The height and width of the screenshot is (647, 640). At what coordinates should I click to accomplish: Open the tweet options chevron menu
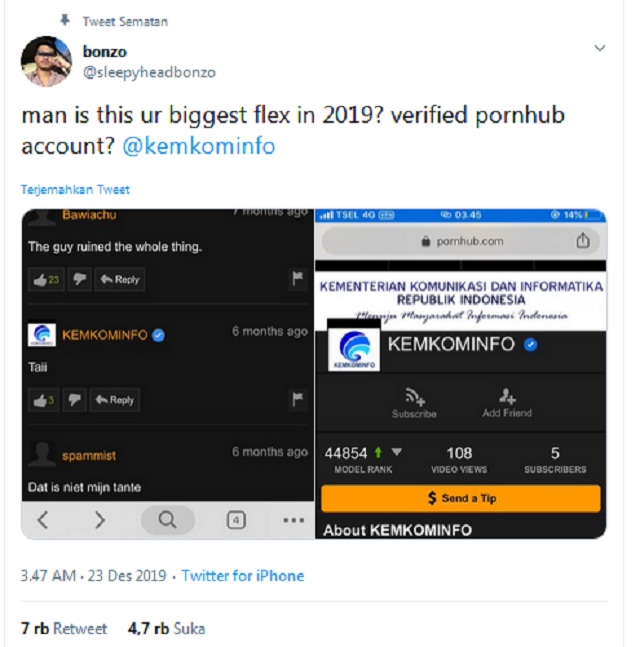[x=600, y=48]
